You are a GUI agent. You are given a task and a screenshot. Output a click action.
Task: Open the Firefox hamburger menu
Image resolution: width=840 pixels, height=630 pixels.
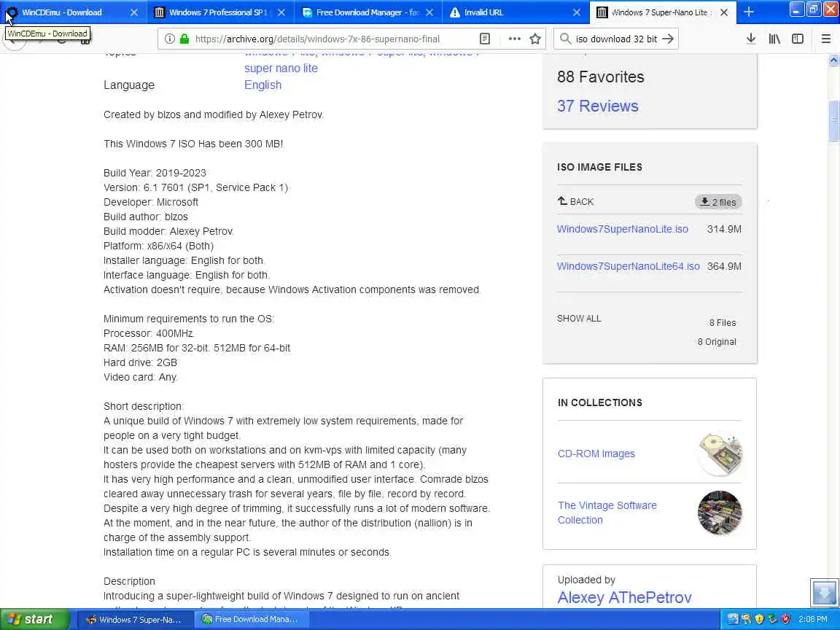click(x=826, y=39)
